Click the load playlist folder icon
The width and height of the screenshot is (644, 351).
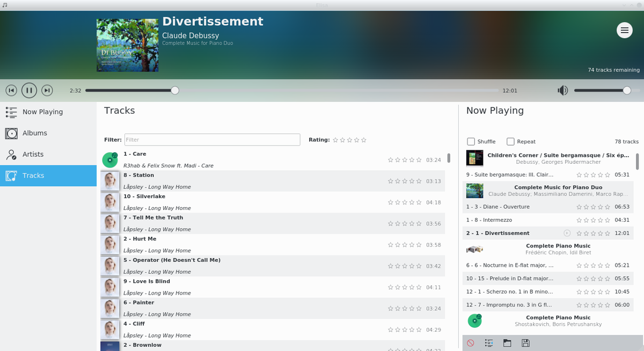pos(507,343)
